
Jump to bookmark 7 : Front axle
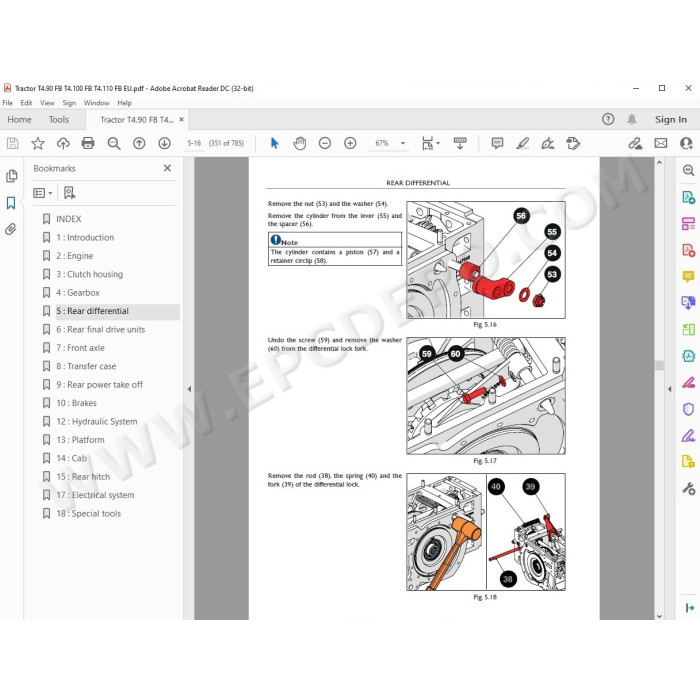[x=80, y=348]
